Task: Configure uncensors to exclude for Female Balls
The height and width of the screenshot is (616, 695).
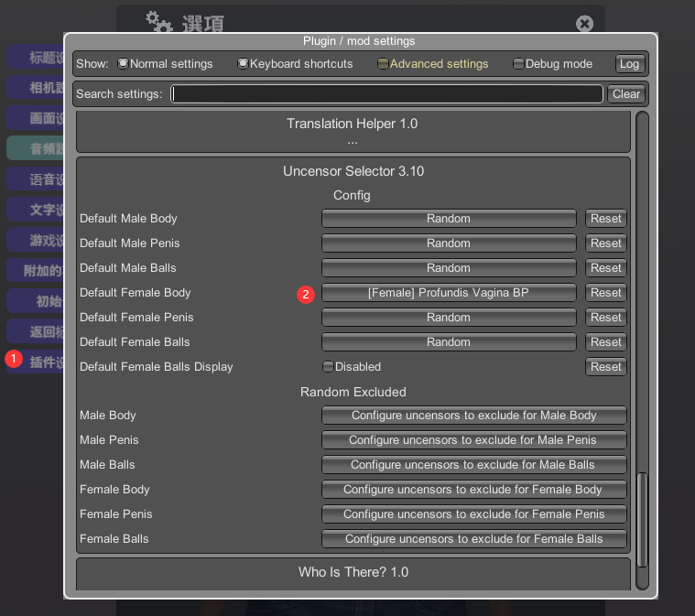Action: pyautogui.click(x=473, y=539)
